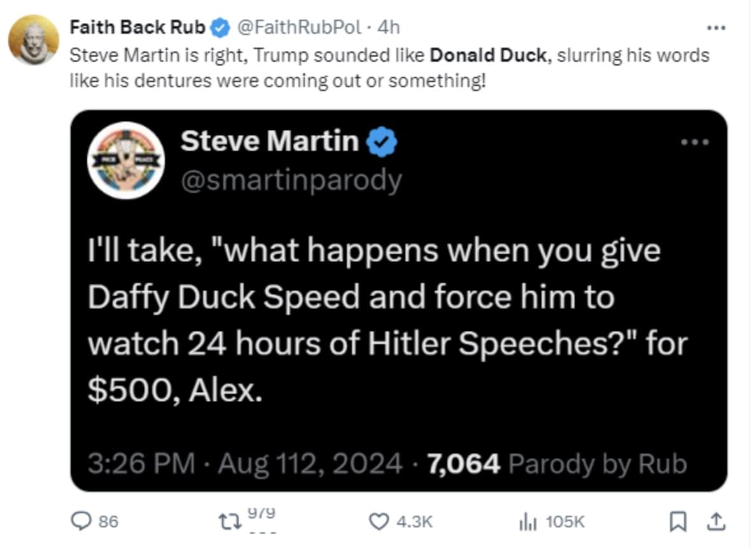Click the share upload icon
Screen dimensions: 756x547
click(x=716, y=522)
